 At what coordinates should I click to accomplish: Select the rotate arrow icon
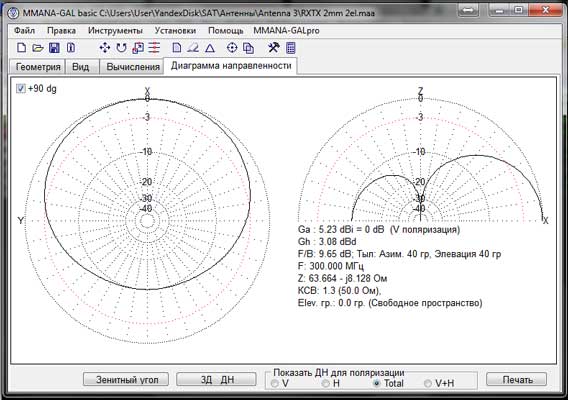click(121, 48)
